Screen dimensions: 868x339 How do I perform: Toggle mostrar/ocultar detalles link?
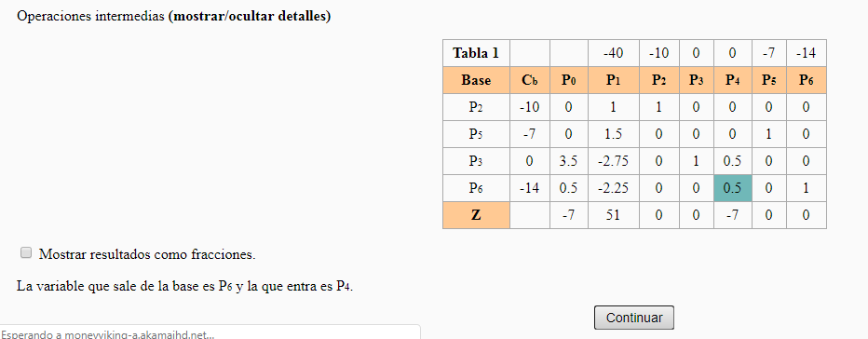251,17
